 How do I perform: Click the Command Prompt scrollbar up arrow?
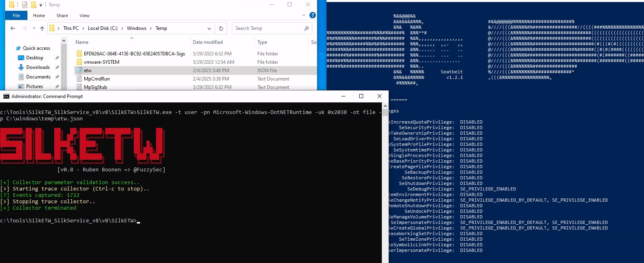coord(385,106)
